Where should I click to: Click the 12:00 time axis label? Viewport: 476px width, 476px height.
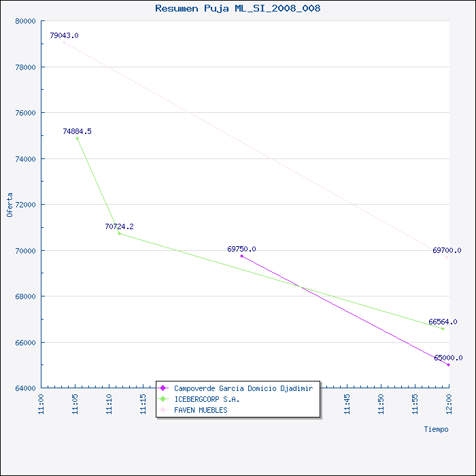tap(449, 404)
